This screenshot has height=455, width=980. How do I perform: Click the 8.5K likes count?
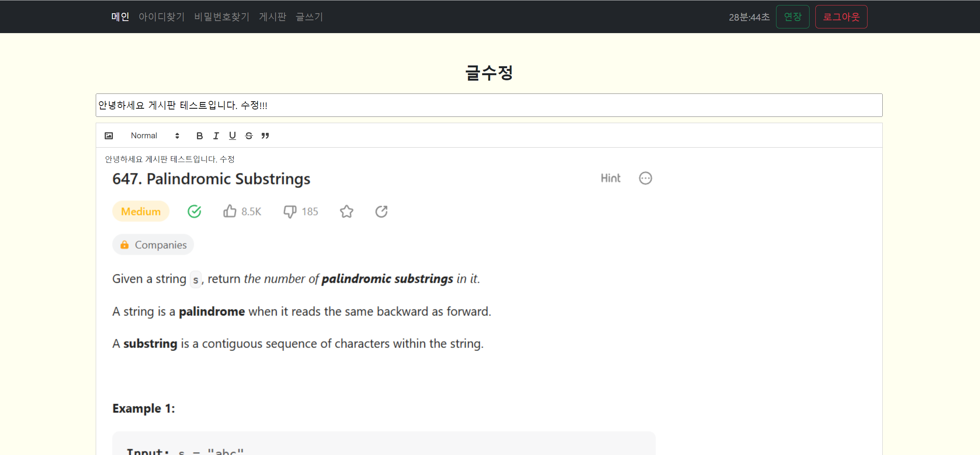click(x=251, y=212)
